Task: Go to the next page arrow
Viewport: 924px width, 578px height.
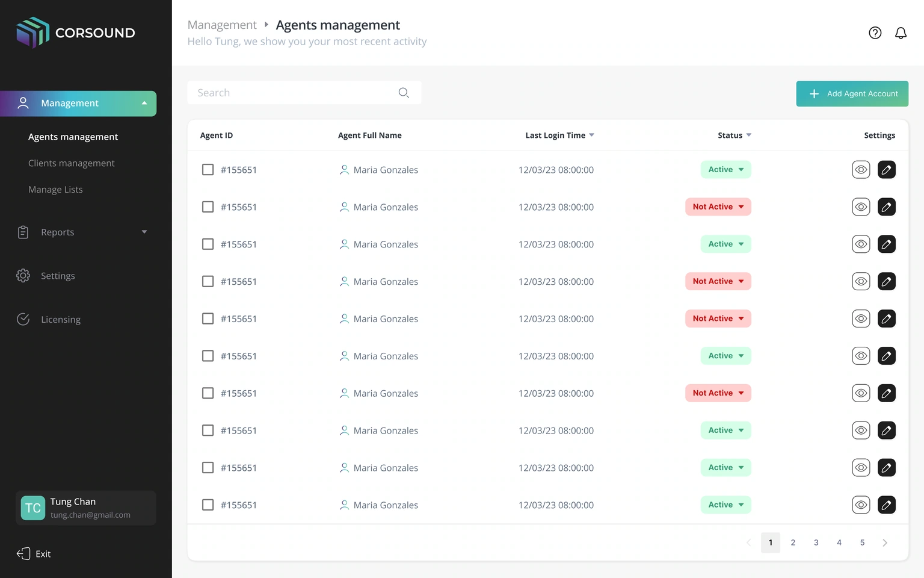Action: pos(885,542)
